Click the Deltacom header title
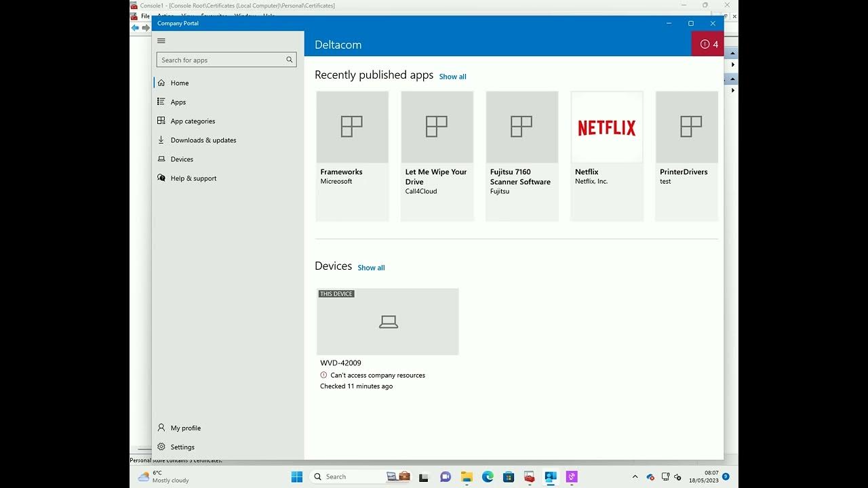The image size is (868, 488). click(x=338, y=45)
